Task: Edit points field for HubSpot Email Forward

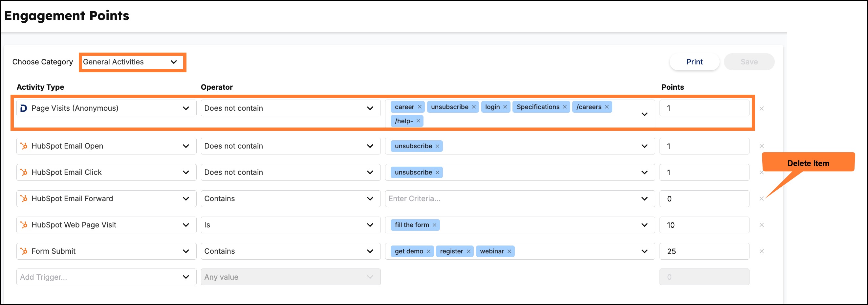Action: [x=704, y=199]
